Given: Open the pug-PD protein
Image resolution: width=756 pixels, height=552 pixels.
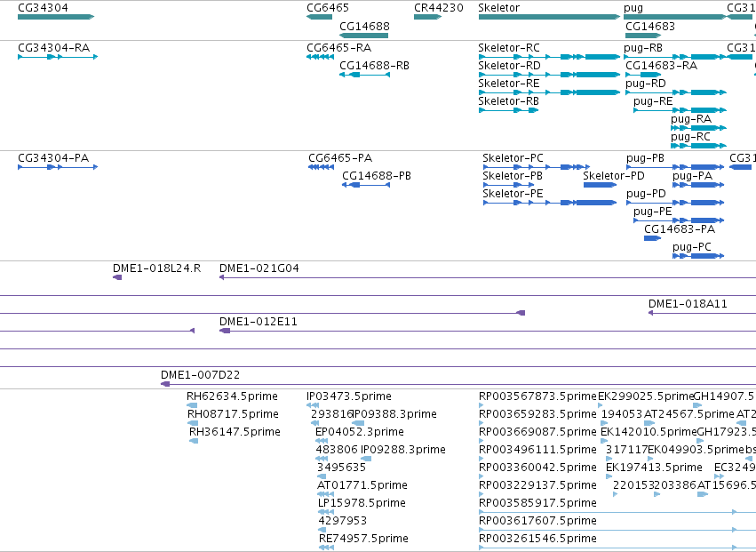Looking at the screenshot, I should (646, 194).
